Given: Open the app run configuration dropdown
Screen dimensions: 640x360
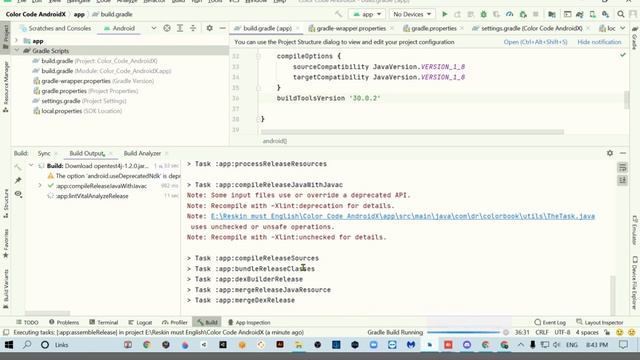Looking at the screenshot, I should coord(367,14).
